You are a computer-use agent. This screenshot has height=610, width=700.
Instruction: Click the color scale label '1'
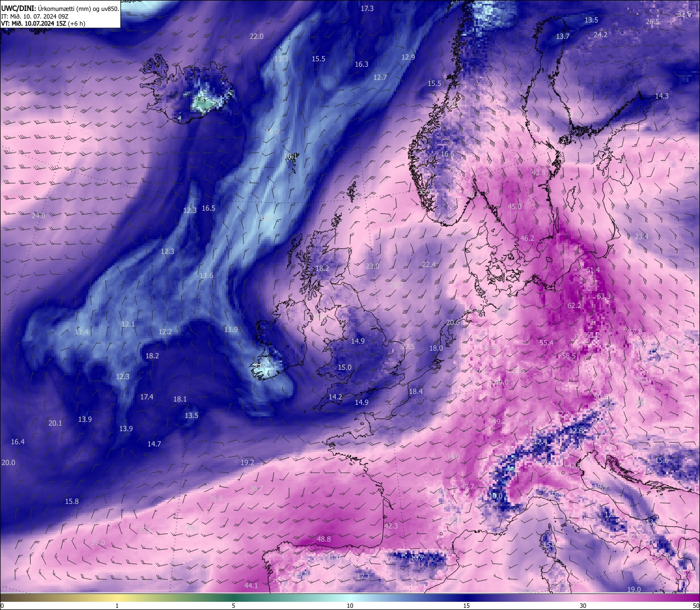tap(117, 606)
